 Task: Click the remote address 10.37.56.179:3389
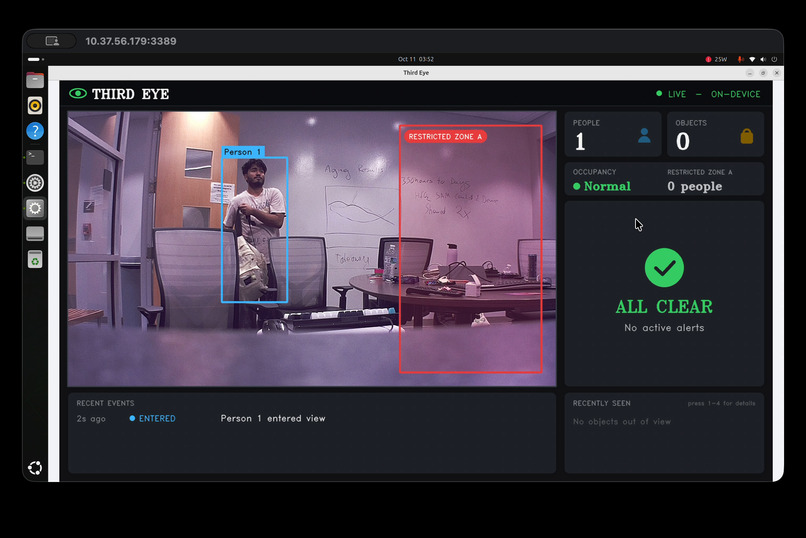point(131,41)
